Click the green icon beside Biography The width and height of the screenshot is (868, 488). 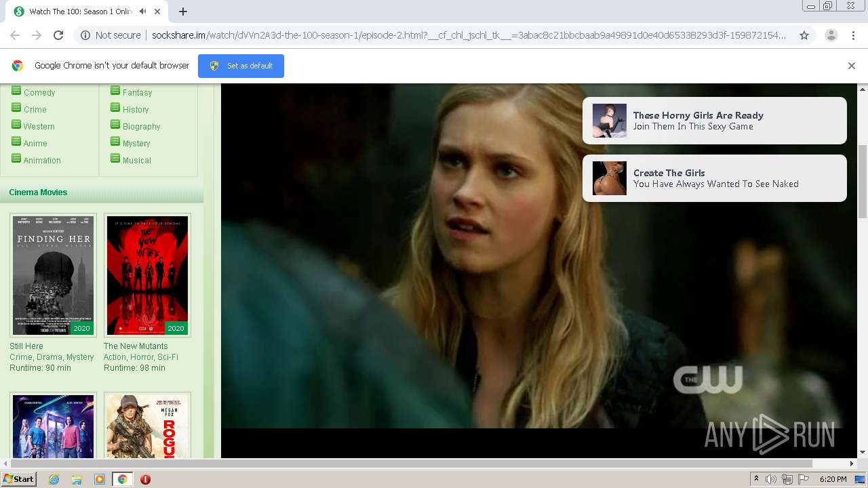tap(115, 124)
